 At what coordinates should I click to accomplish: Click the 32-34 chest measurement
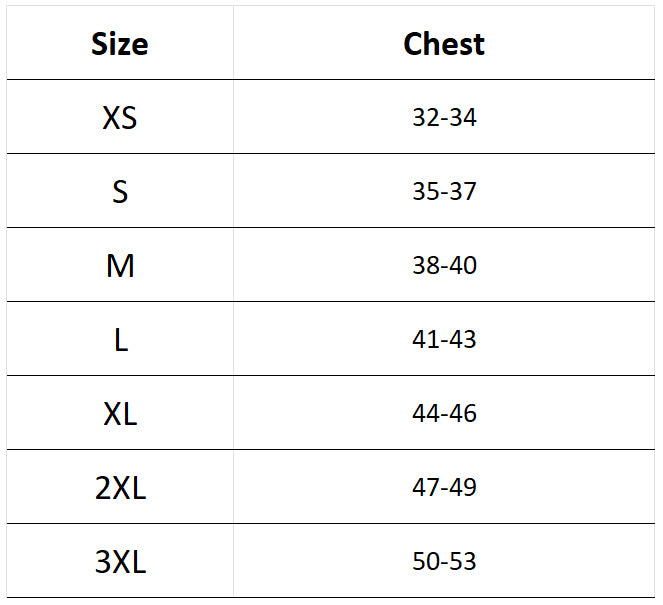coord(444,118)
